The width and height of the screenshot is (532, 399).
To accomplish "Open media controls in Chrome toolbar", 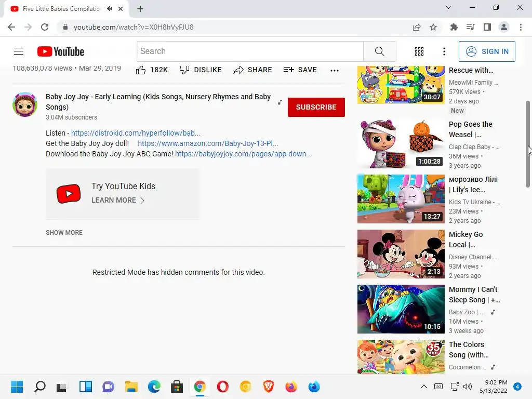I will (x=470, y=27).
